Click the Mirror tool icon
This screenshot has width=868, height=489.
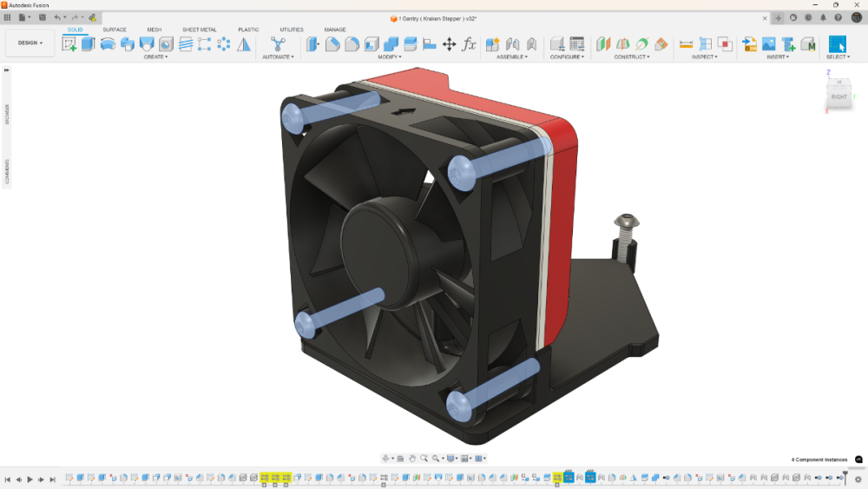[244, 44]
